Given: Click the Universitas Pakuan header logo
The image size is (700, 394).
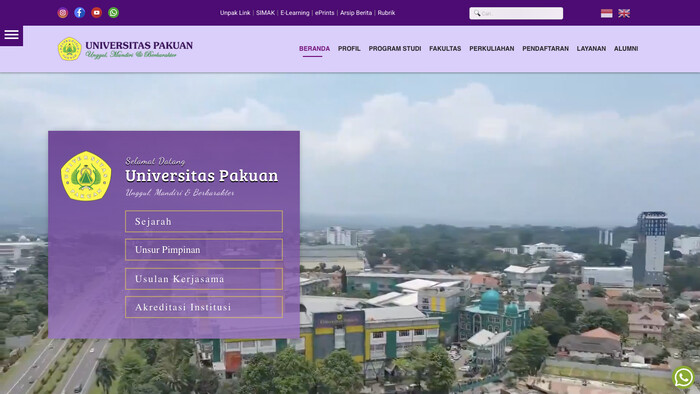Looking at the screenshot, I should [x=125, y=49].
